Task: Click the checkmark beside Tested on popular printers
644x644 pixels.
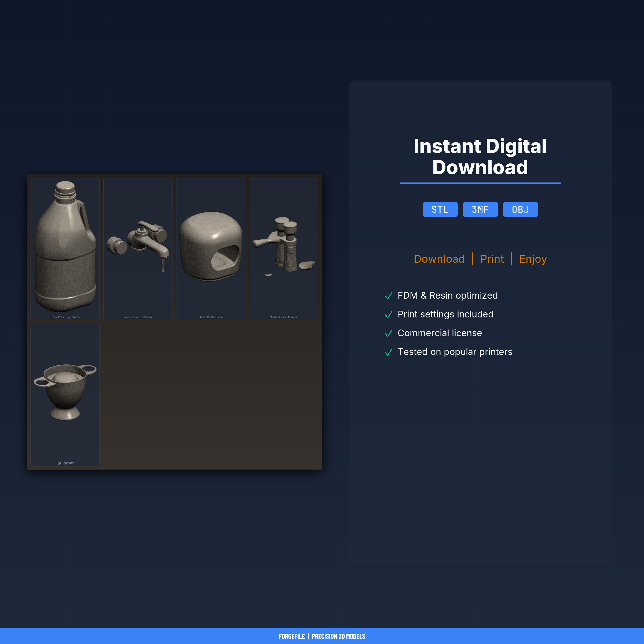Action: point(388,352)
